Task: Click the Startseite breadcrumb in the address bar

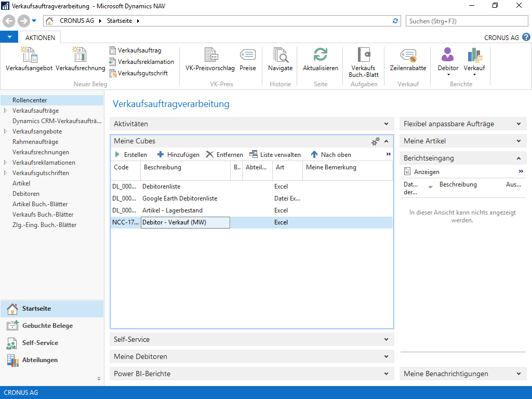Action: tap(119, 21)
